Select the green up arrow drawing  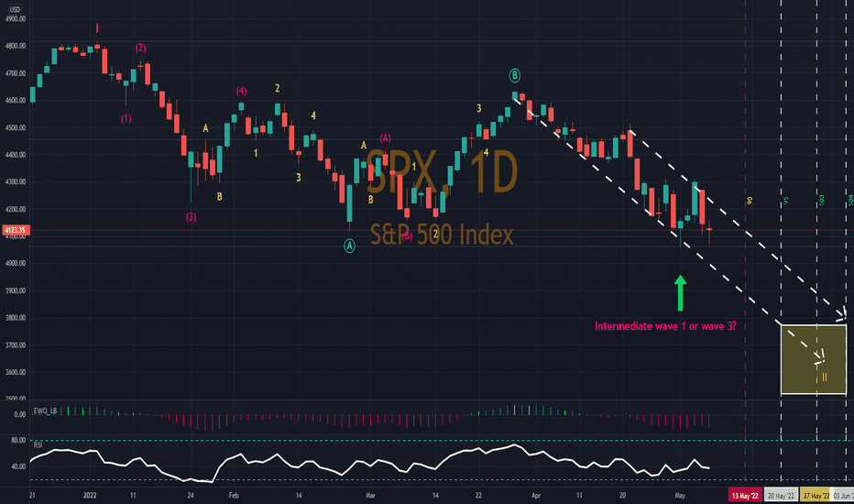pos(680,293)
